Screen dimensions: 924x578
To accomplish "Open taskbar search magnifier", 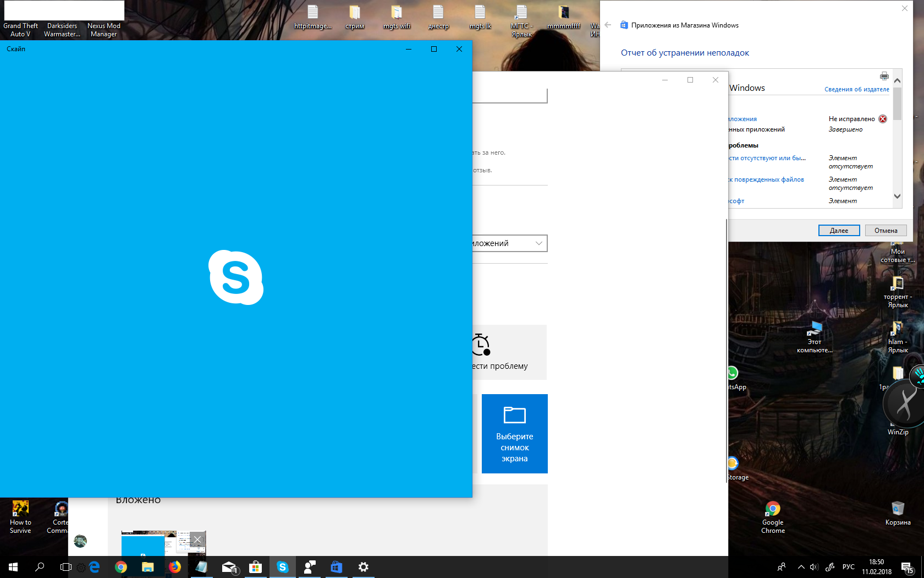I will pos(40,567).
